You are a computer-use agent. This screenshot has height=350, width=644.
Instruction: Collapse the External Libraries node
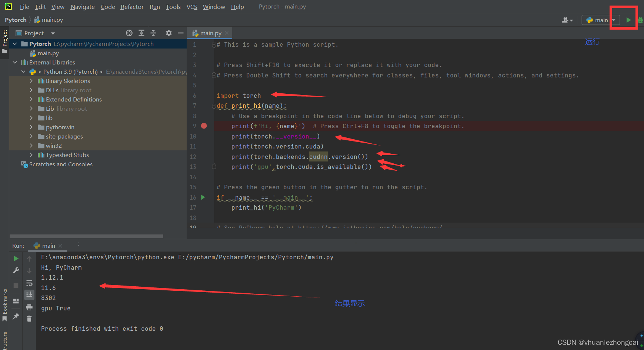tap(15, 63)
